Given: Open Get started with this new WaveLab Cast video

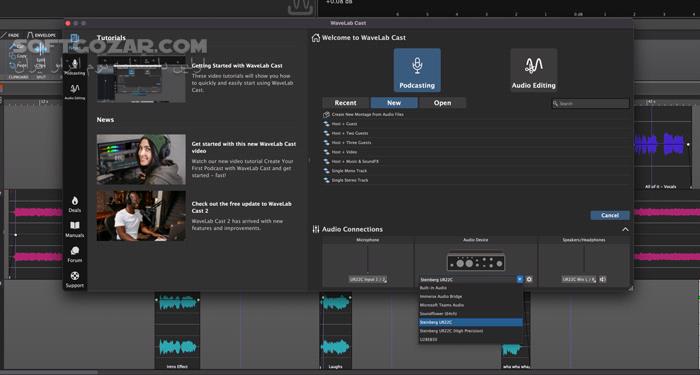Looking at the screenshot, I should pos(244,148).
